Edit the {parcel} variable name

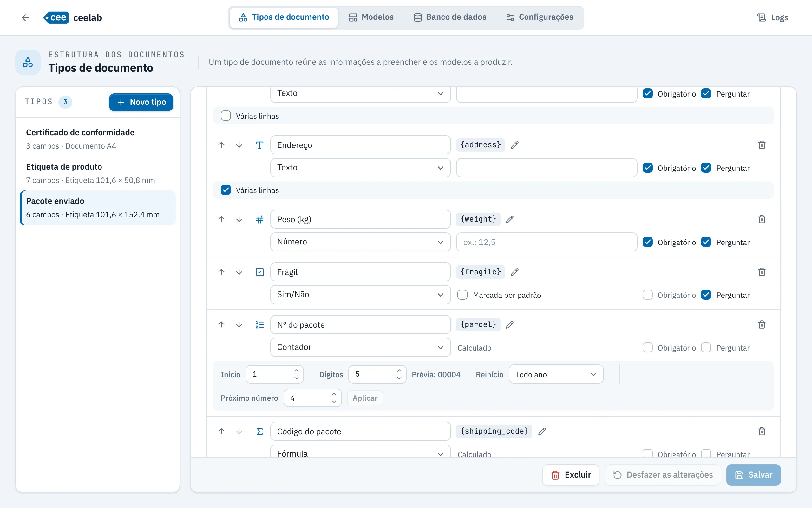(510, 324)
